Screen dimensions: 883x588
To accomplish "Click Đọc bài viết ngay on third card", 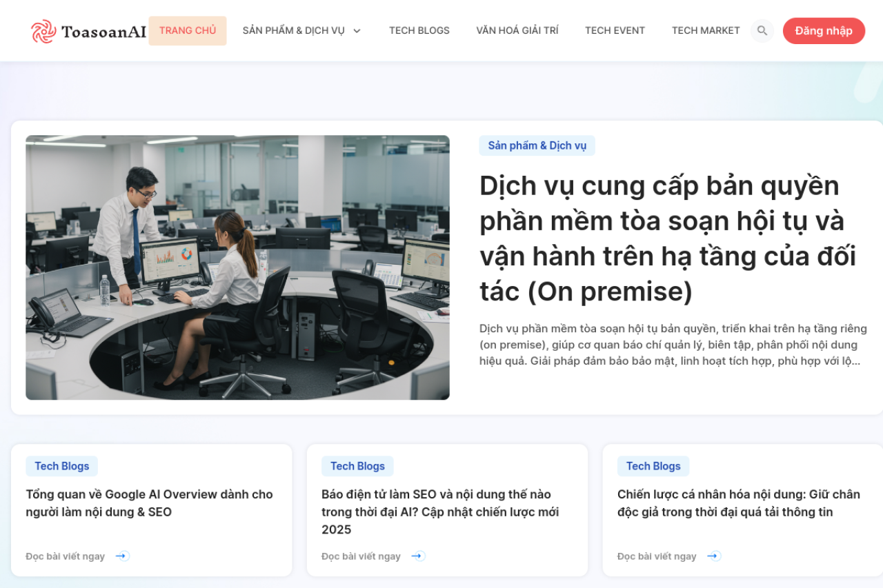I will [657, 556].
